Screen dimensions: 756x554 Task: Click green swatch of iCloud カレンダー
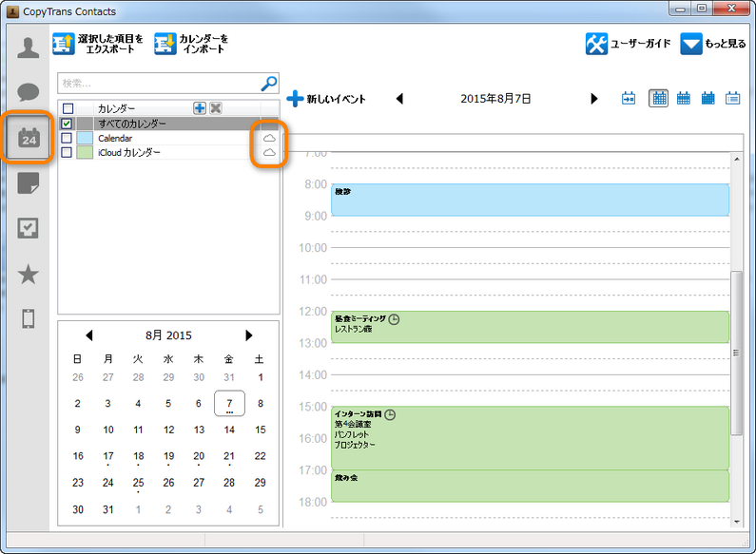coord(85,152)
